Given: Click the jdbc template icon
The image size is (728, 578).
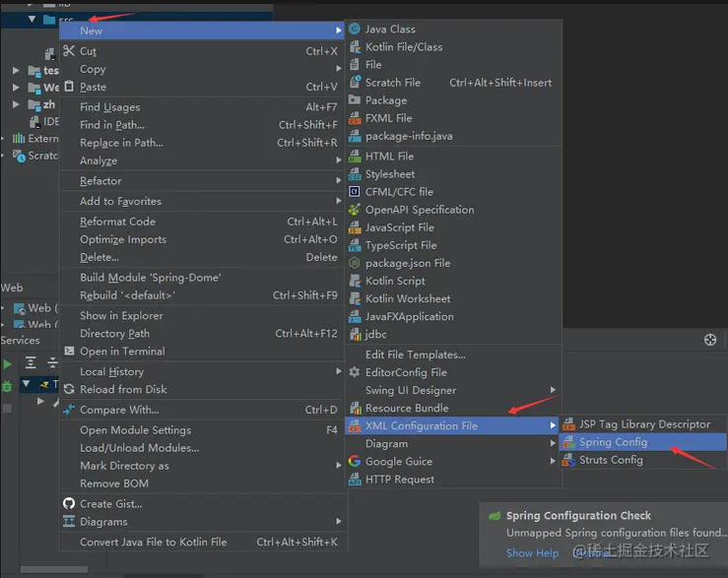Looking at the screenshot, I should pyautogui.click(x=355, y=334).
